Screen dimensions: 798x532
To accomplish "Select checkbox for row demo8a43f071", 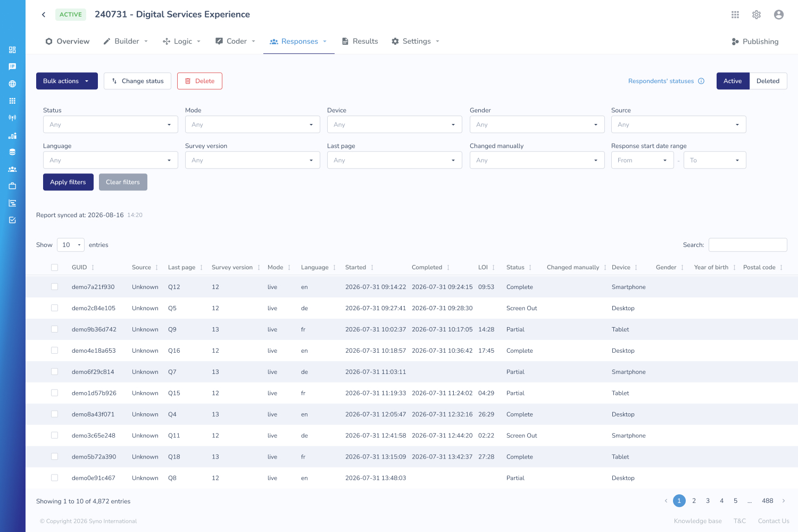I will click(x=54, y=414).
